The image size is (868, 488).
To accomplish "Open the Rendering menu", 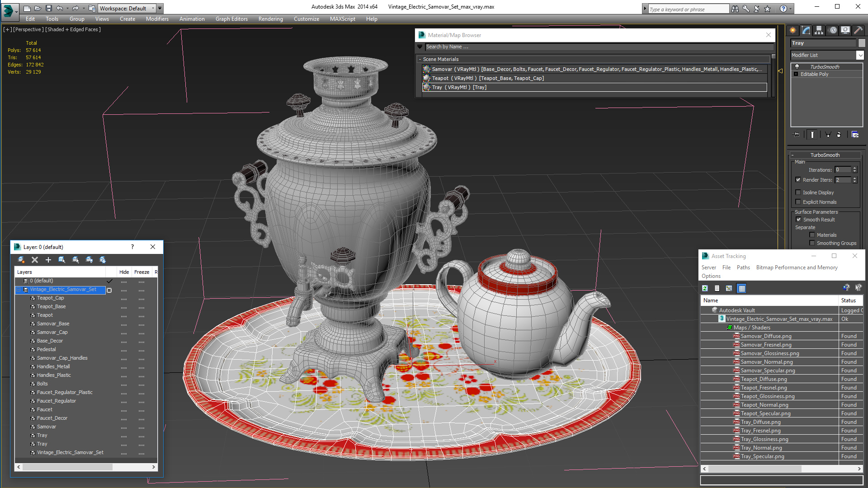I will [270, 19].
